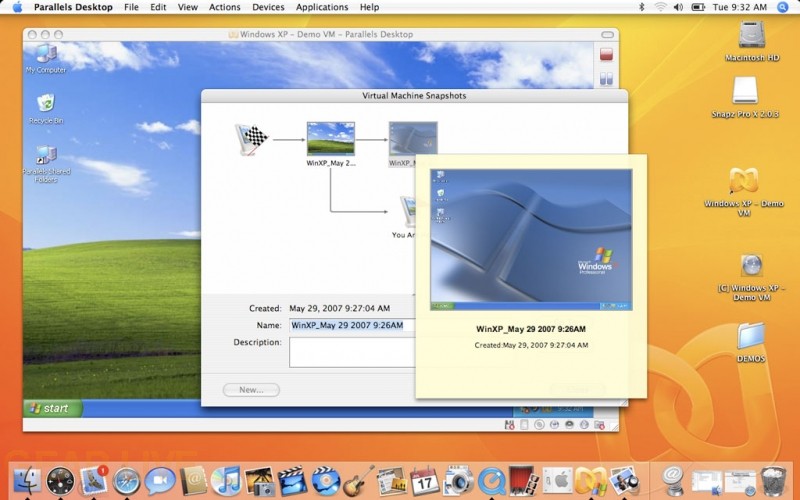
Task: Click the USB status icon in the VM status bar
Action: [x=584, y=424]
